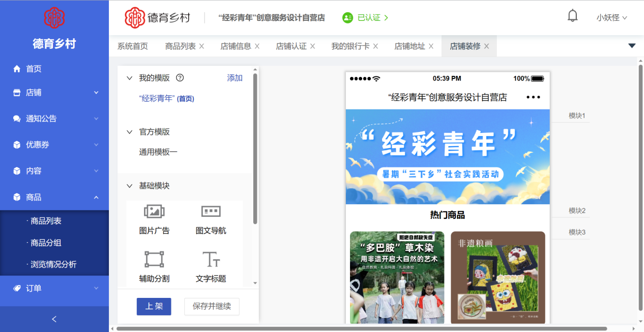Select the 文字标题 text title module

point(211,266)
